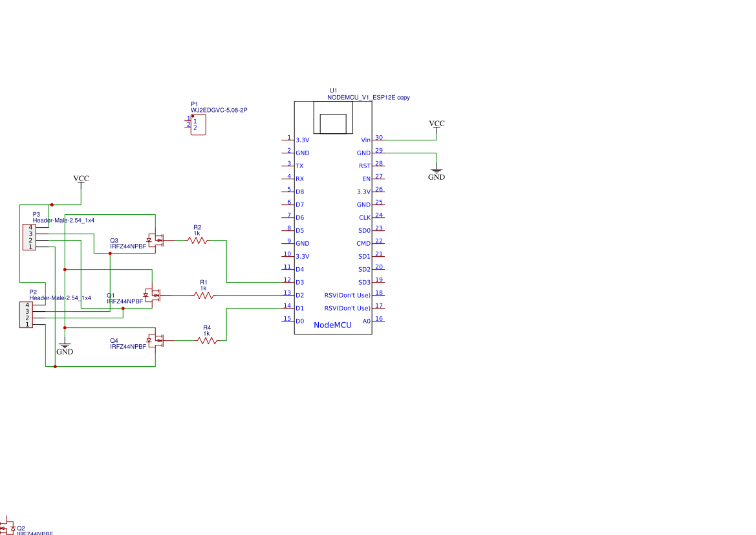The width and height of the screenshot is (756, 535).
Task: Click the R4 resistor zigzag symbol
Action: pos(208,340)
